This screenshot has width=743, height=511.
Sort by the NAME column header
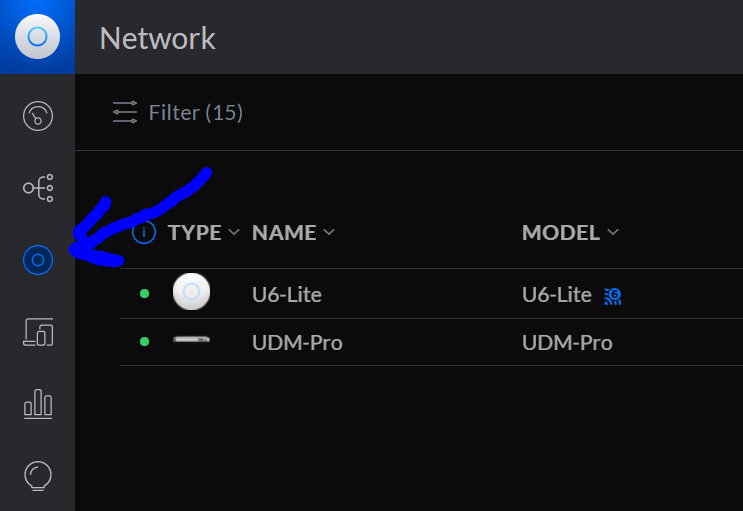click(x=284, y=233)
